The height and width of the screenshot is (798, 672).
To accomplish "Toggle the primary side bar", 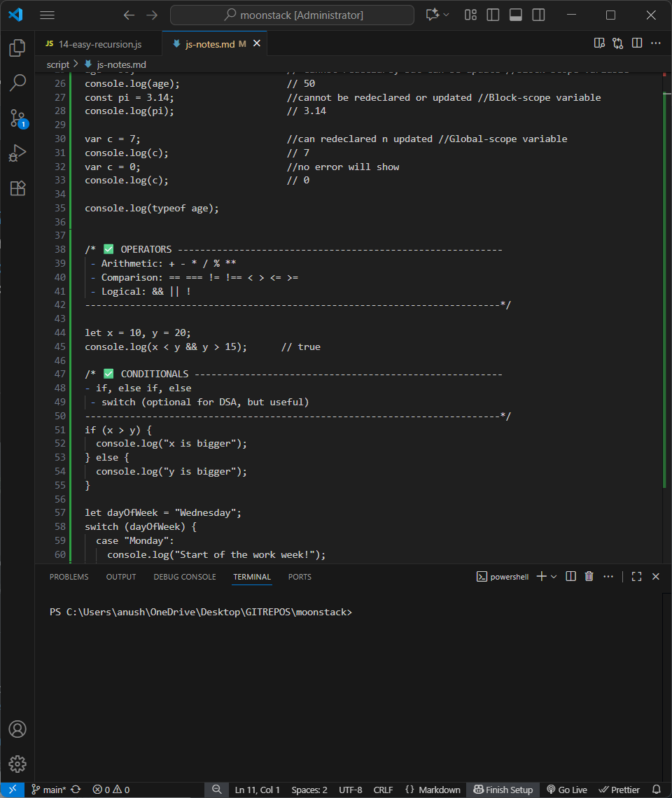I will pyautogui.click(x=493, y=15).
